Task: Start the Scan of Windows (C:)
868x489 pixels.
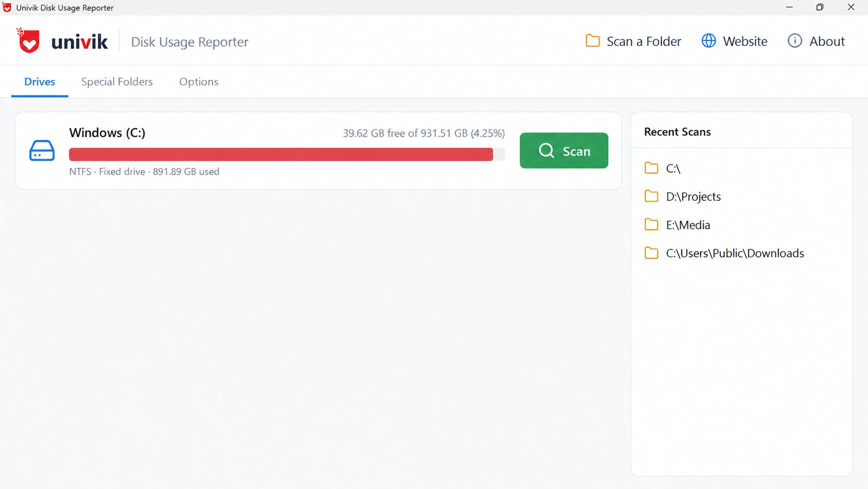Action: point(564,151)
